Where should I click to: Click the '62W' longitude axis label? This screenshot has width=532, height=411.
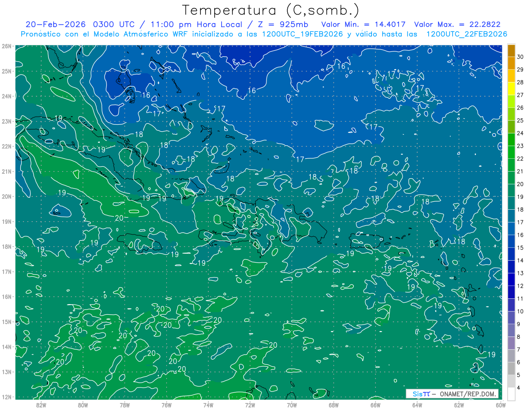458,405
